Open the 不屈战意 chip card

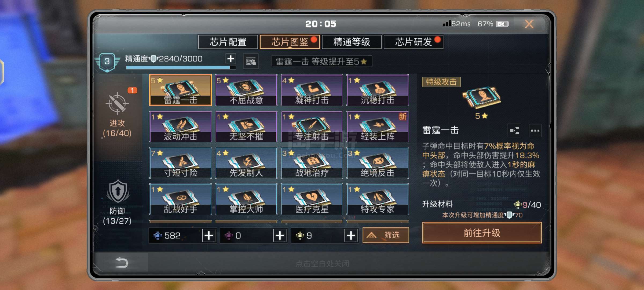246,90
